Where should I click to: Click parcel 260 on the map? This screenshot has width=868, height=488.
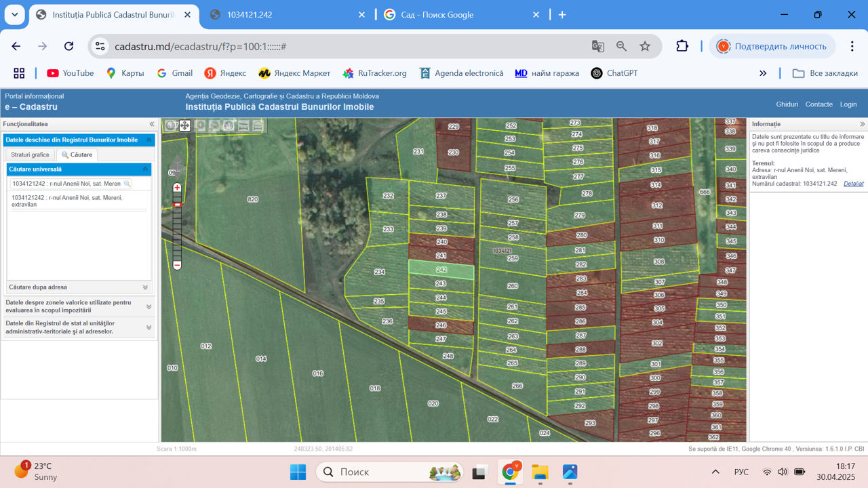(513, 286)
